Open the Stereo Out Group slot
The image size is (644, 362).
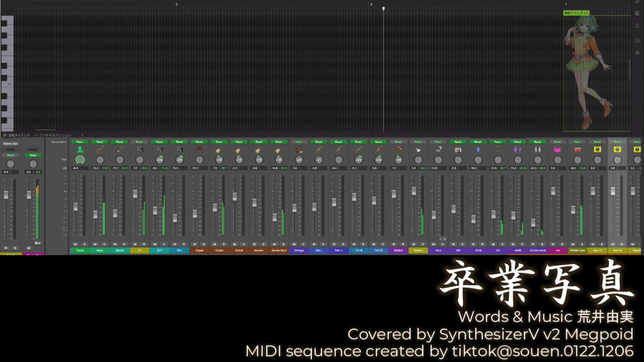[10, 149]
